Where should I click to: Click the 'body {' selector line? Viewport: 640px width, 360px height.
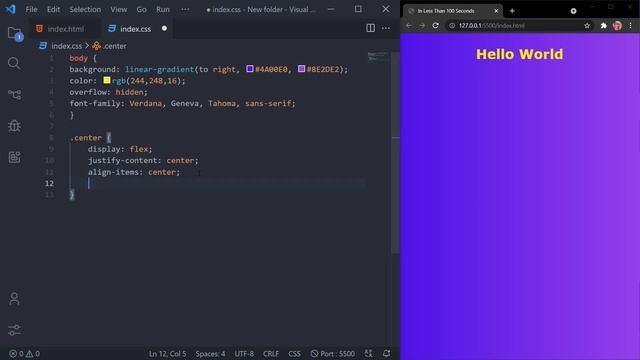(83, 58)
